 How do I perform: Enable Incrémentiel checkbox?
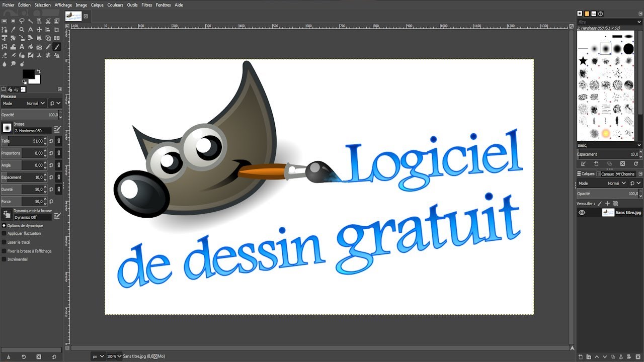pos(4,259)
